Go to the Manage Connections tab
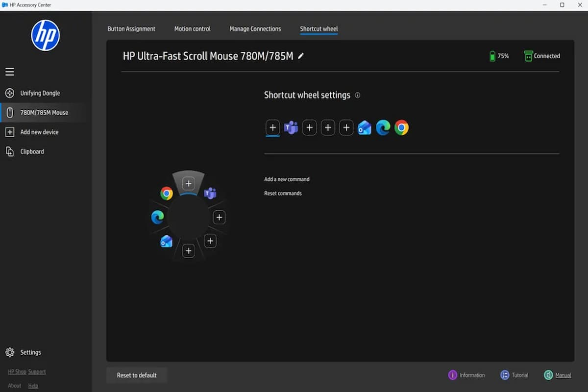Image resolution: width=588 pixels, height=392 pixels. click(x=255, y=29)
